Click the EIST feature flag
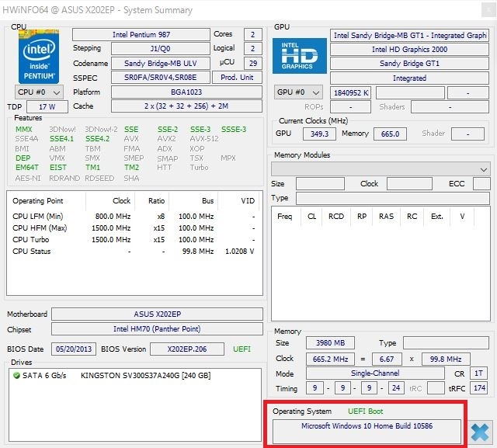Screen dimensions: 497x448 [58, 167]
